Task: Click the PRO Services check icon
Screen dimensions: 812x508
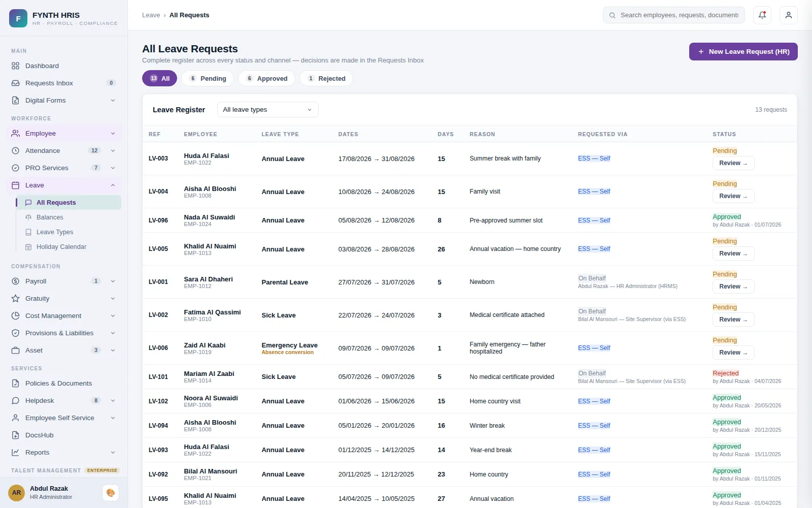Action: pos(16,168)
